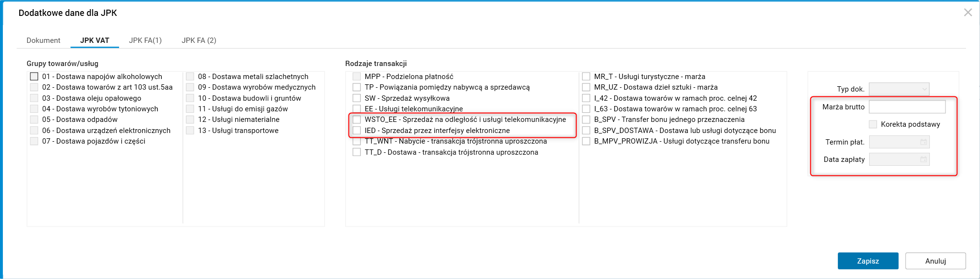
Task: Check WSTO_EE sprzedaż na odległość option
Action: pyautogui.click(x=357, y=120)
